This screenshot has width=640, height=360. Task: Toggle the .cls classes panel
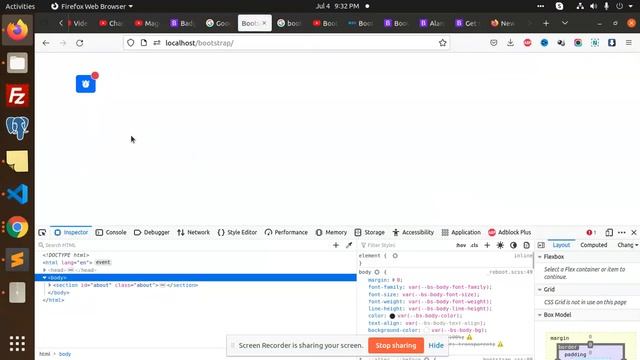pos(474,245)
